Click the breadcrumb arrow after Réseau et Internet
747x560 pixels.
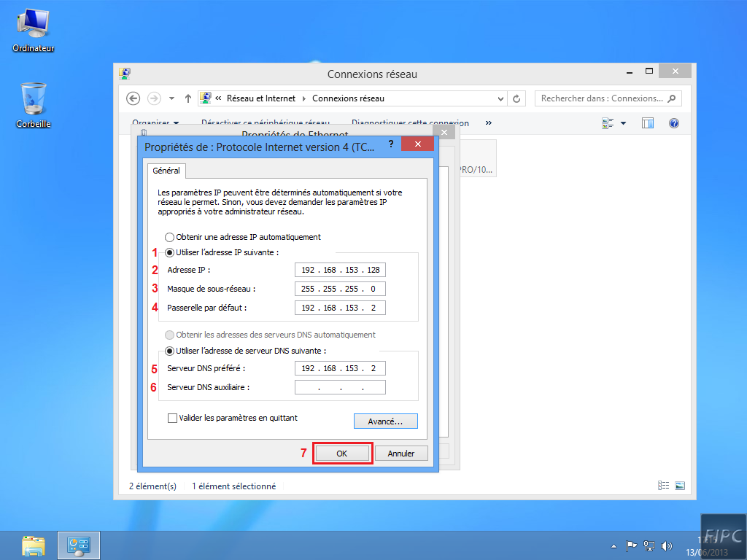point(304,98)
